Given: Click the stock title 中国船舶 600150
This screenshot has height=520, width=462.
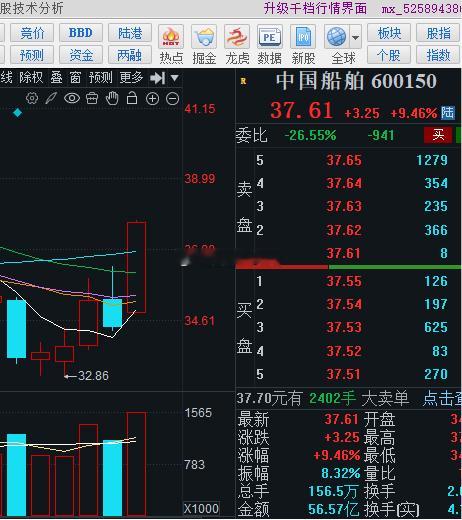Looking at the screenshot, I should pyautogui.click(x=356, y=81).
